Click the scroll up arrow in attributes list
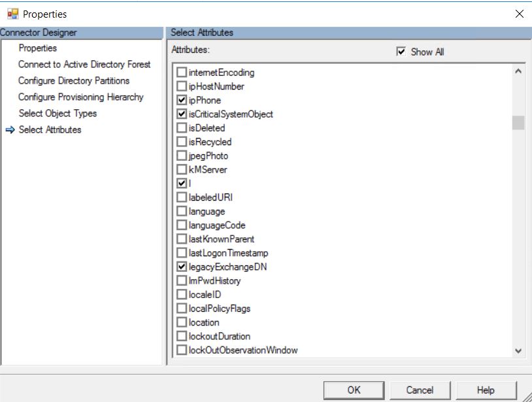This screenshot has width=532, height=402. pyautogui.click(x=518, y=72)
